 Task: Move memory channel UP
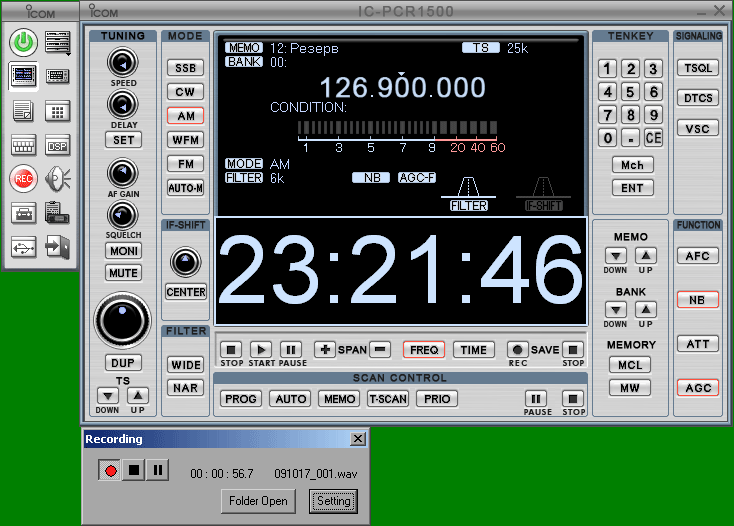646,256
